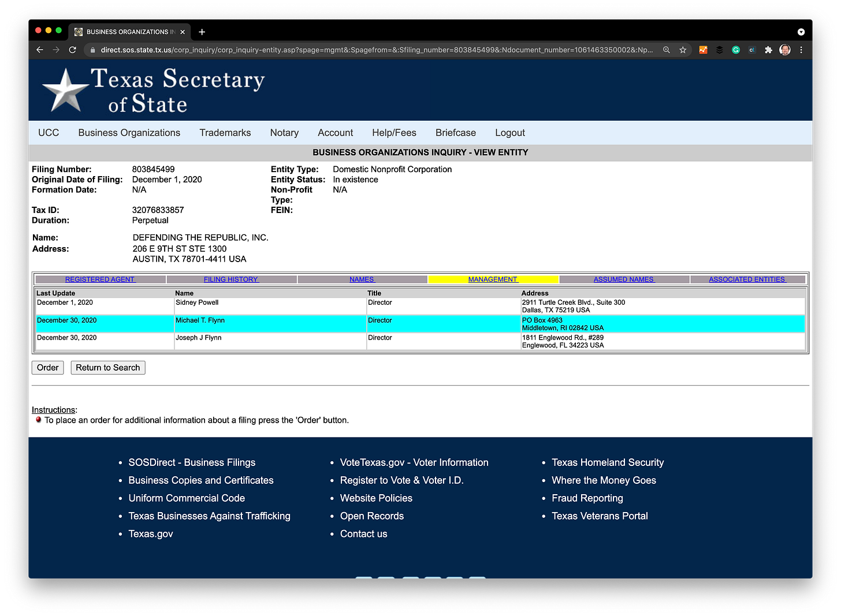
Task: Click the Return to Search button
Action: [108, 368]
